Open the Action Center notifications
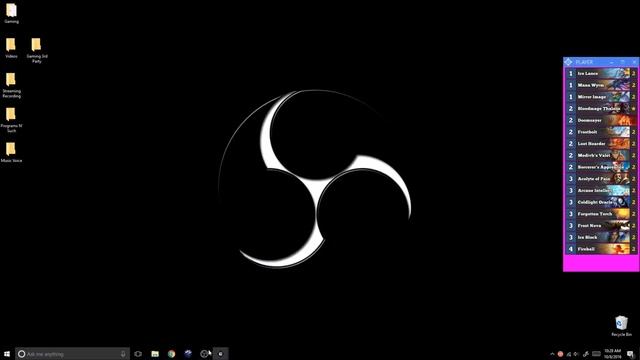Screen dimensions: 640x360 pos(631,354)
